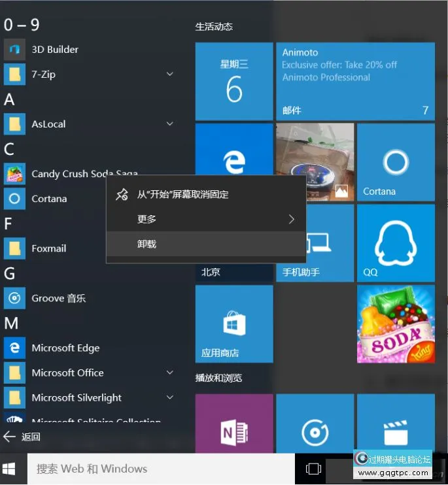Open 3D Builder app icon
Image resolution: width=448 pixels, height=485 pixels.
pos(14,49)
